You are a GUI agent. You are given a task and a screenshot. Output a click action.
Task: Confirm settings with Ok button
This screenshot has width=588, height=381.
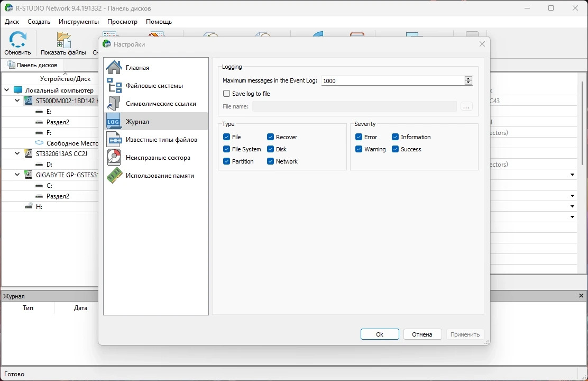click(x=380, y=334)
